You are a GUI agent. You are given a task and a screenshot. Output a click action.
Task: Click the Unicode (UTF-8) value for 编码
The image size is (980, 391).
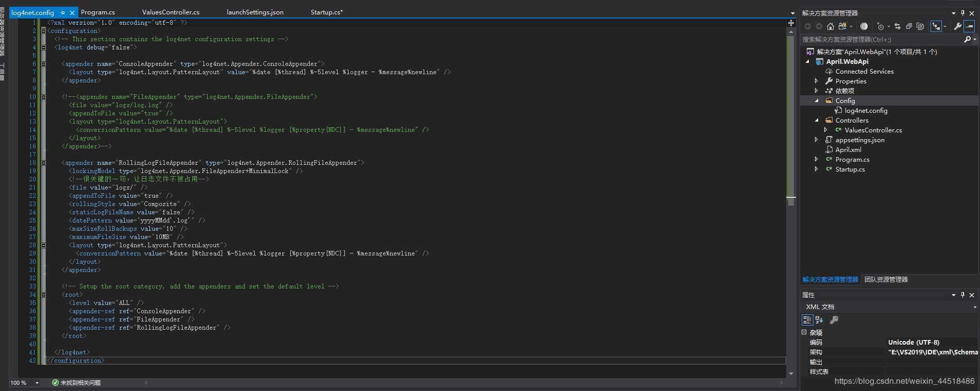pos(913,343)
